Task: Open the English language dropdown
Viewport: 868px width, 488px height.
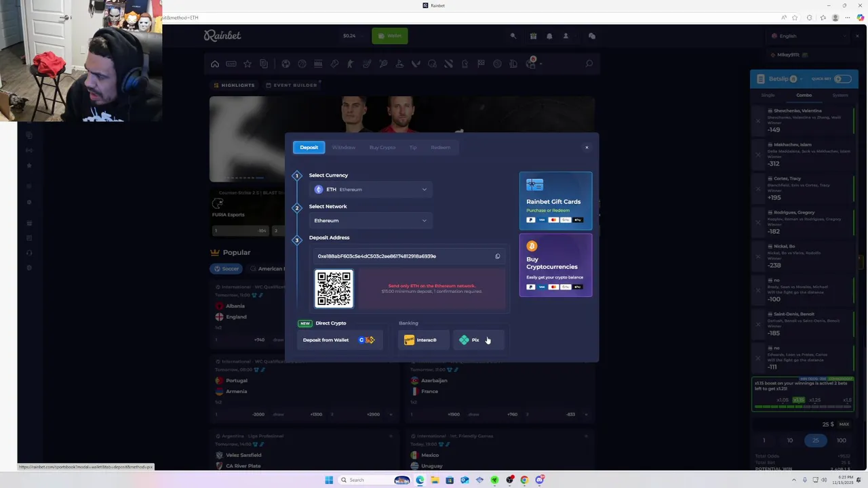Action: 809,36
